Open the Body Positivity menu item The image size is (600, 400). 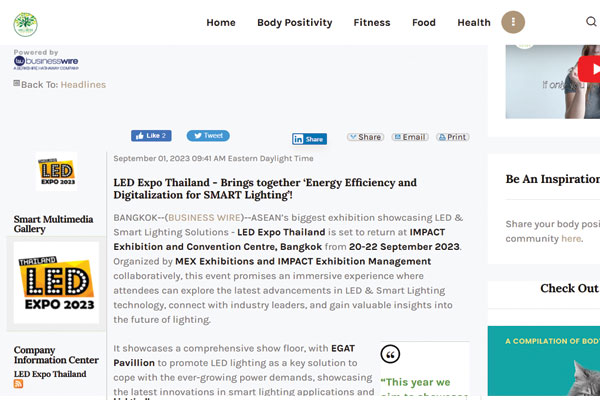tap(295, 23)
